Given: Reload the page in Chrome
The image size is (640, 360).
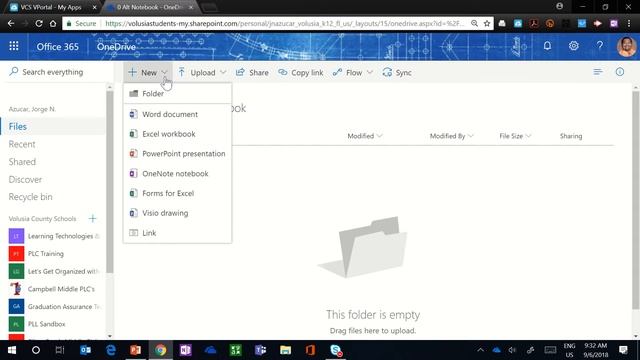Looking at the screenshot, I should click(39, 23).
